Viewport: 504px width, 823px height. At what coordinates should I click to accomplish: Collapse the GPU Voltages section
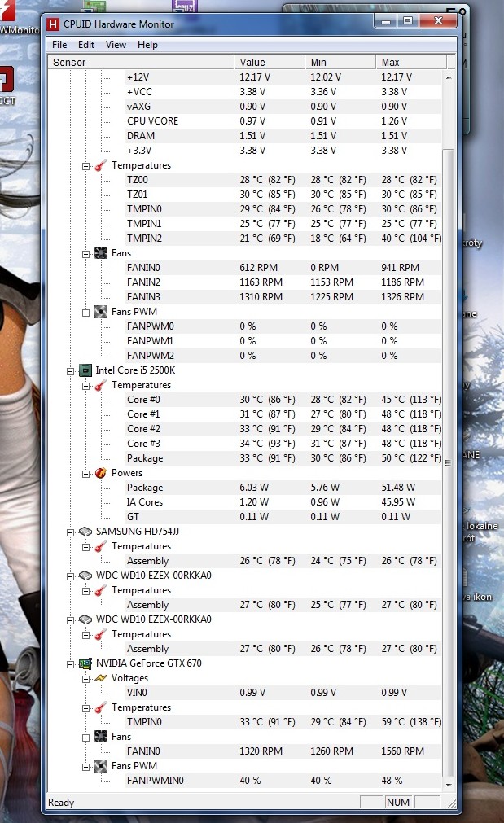[x=85, y=679]
